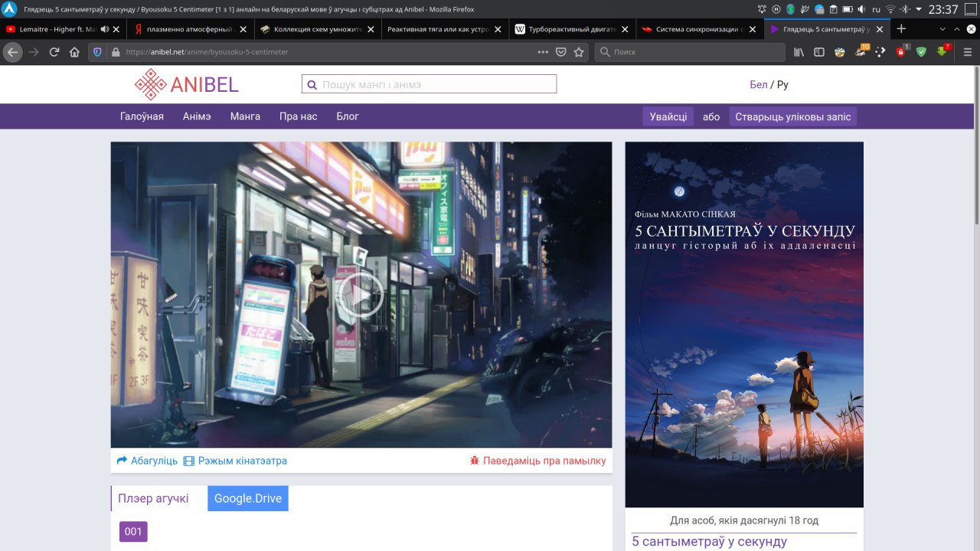Viewport: 980px width, 551px height.
Task: Select the Плээр агучкі tab
Action: click(153, 498)
